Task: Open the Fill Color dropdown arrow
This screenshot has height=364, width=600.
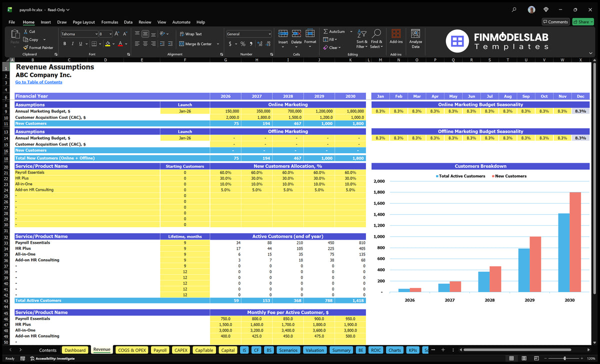Action: click(113, 44)
